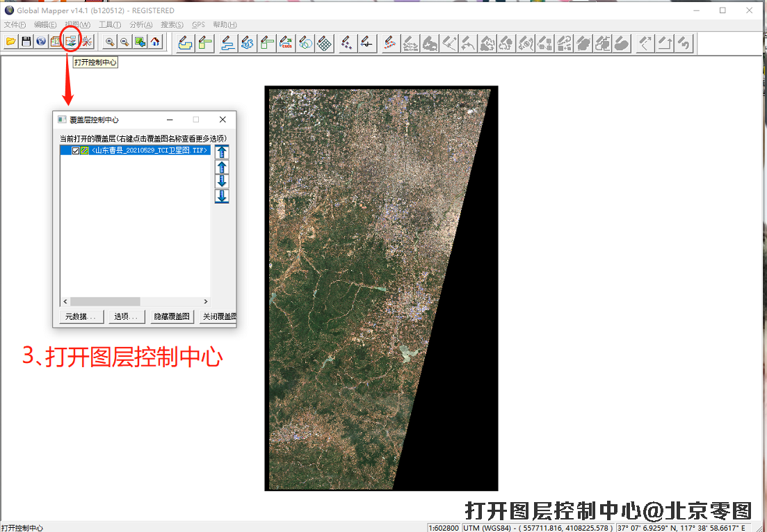Click the Zoom In magnifier icon
Viewport: 767px width, 532px height.
(x=109, y=42)
